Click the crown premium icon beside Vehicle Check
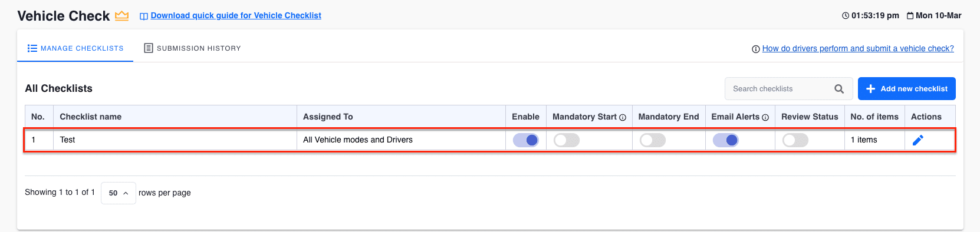The width and height of the screenshot is (980, 232). point(122,16)
